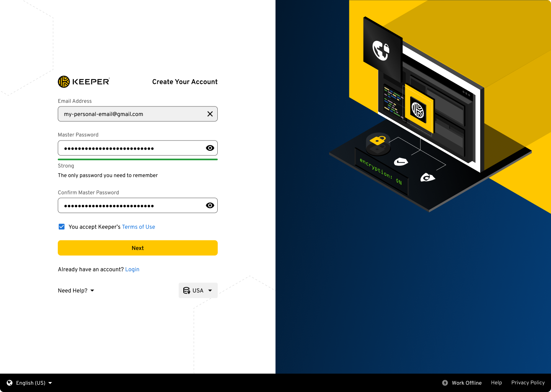Expand the Need Help? dropdown
Image resolution: width=551 pixels, height=392 pixels.
click(76, 291)
